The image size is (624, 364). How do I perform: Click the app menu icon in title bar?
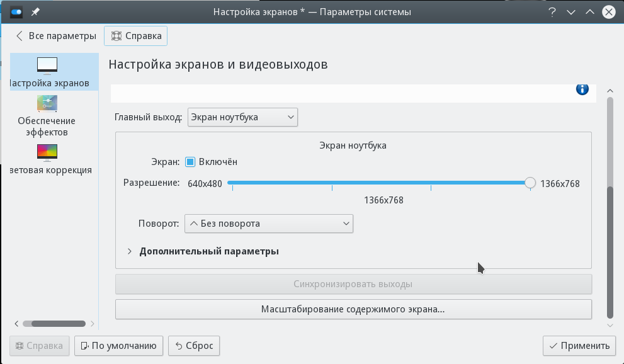coord(16,12)
